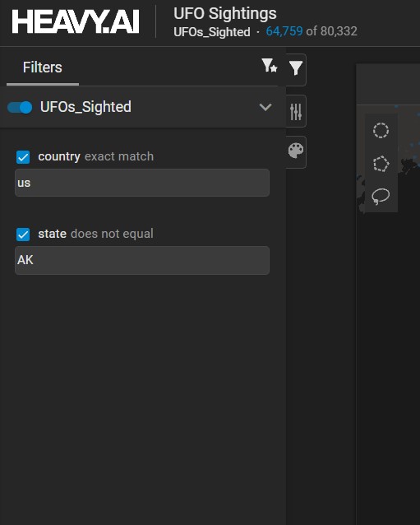Select the polygon selection tool

click(381, 164)
